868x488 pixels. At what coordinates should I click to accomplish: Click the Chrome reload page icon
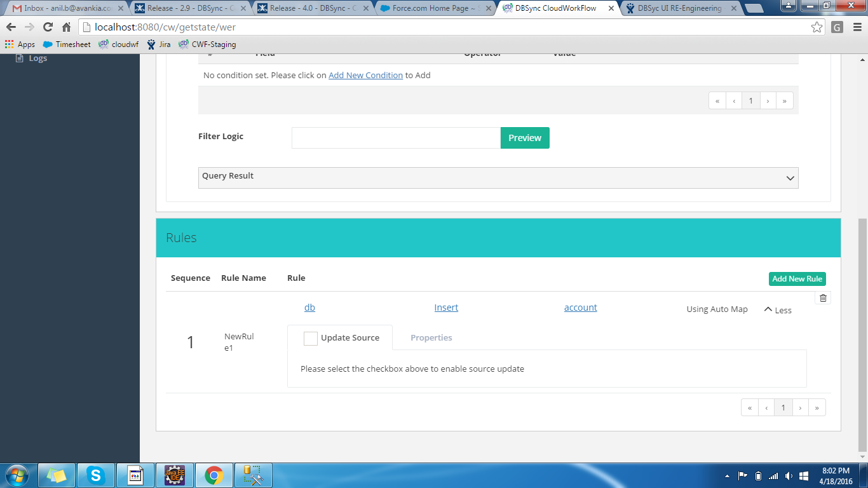coord(48,27)
